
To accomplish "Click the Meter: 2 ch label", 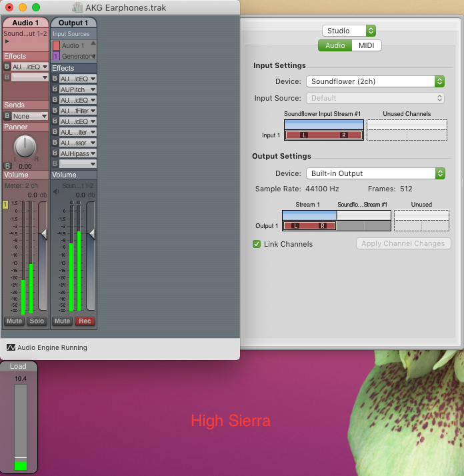I will pyautogui.click(x=21, y=185).
